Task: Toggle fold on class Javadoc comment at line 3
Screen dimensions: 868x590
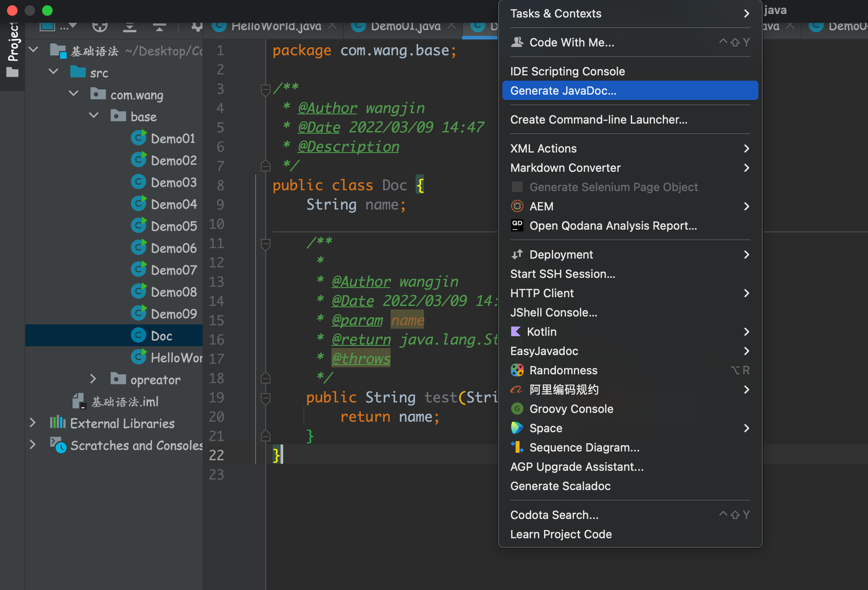Action: pos(265,89)
